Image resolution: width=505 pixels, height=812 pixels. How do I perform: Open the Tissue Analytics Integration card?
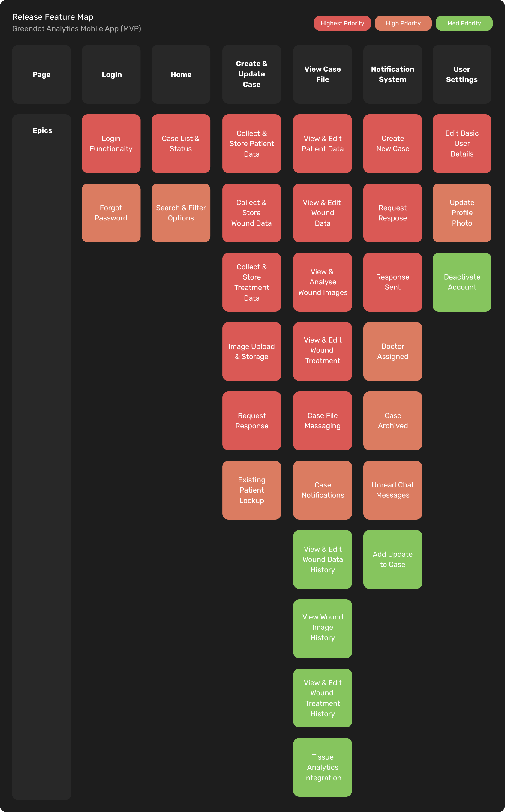[x=322, y=767]
